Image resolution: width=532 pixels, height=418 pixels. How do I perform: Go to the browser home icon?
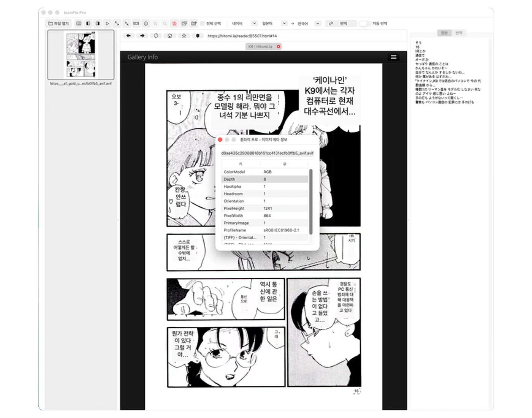tap(170, 36)
